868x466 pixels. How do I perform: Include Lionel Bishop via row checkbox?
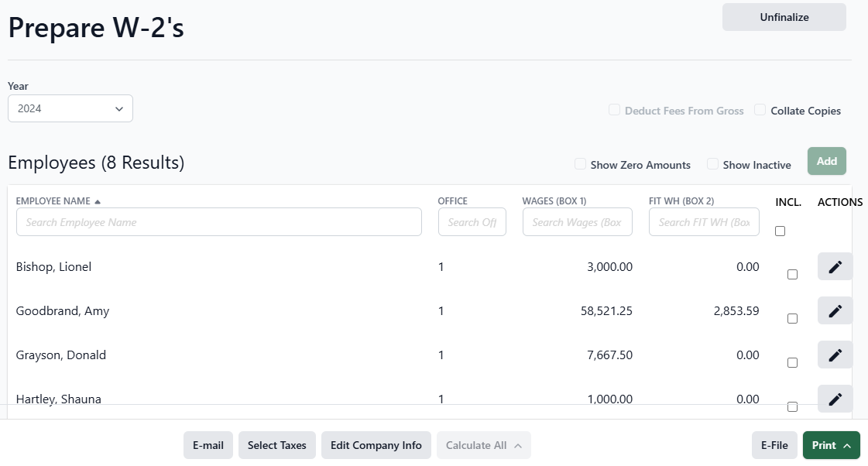pos(792,274)
